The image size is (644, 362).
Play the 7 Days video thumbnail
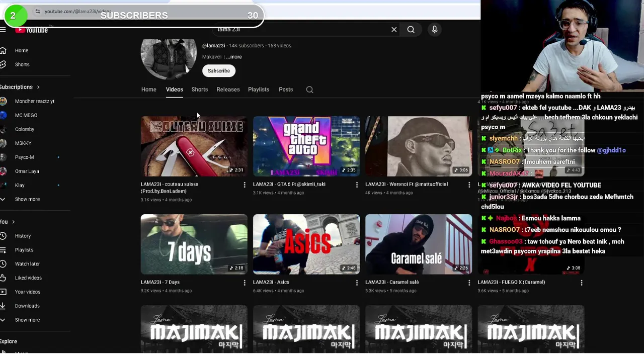[x=194, y=244]
